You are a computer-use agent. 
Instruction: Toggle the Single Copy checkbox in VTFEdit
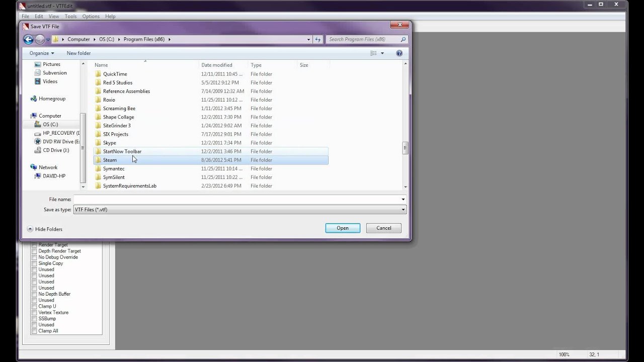pyautogui.click(x=34, y=263)
